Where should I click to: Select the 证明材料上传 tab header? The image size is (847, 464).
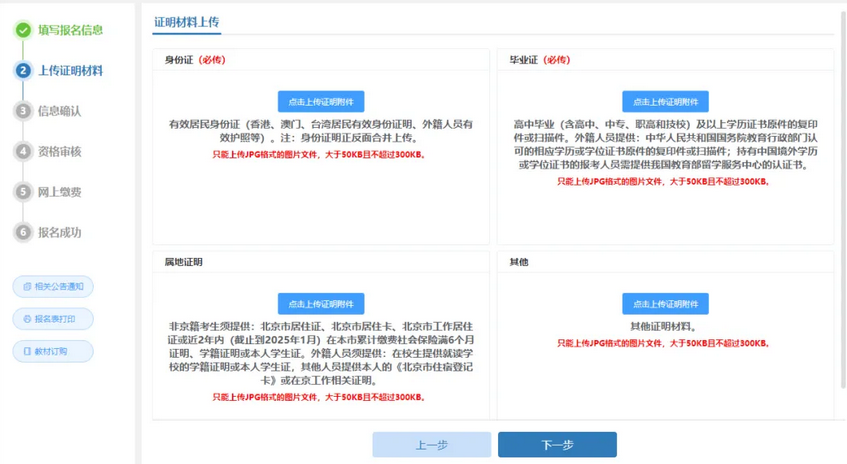187,21
